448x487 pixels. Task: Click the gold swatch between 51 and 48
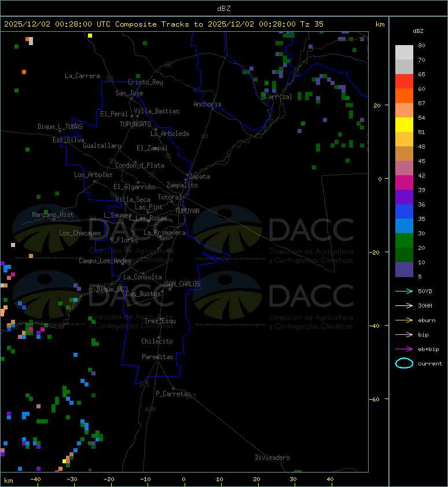click(404, 139)
